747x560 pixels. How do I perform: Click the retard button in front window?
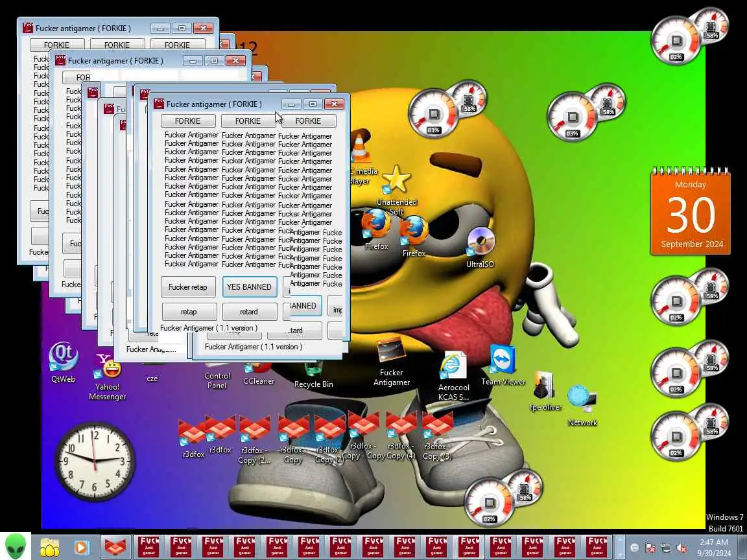[249, 312]
